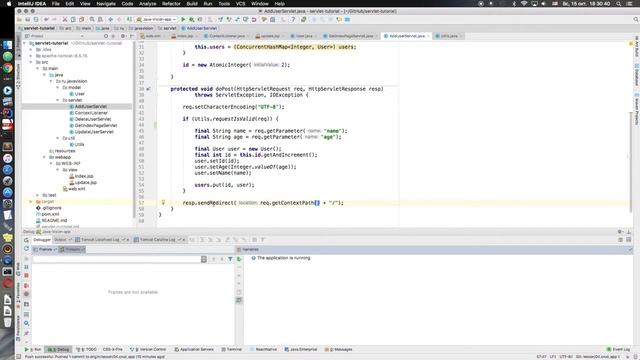The image size is (640, 360).
Task: Open the Java Enterprise tool window
Action: [x=301, y=349]
